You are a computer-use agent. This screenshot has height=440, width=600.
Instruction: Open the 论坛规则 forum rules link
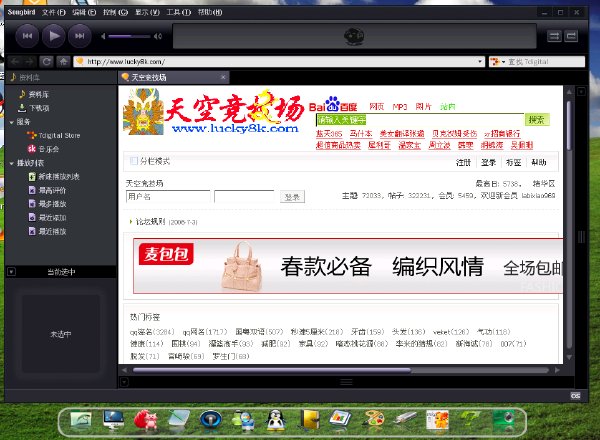150,222
